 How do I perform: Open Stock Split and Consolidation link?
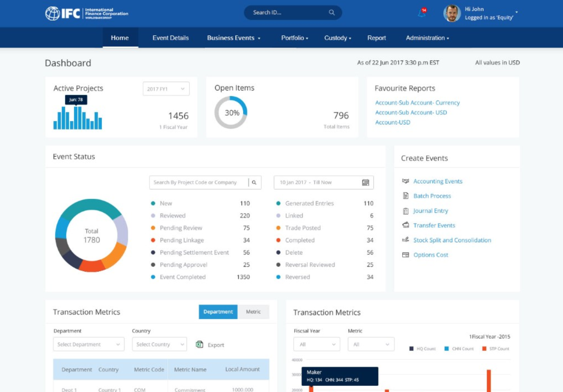coord(452,240)
